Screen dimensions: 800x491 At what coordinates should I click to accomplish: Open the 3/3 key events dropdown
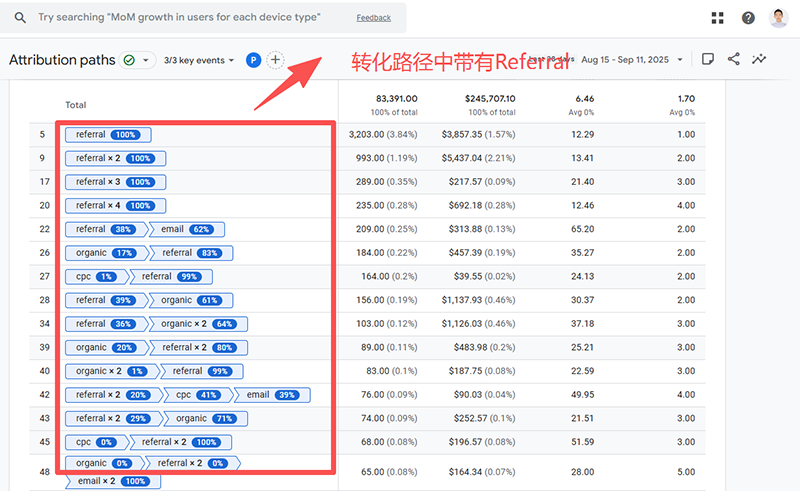point(199,60)
